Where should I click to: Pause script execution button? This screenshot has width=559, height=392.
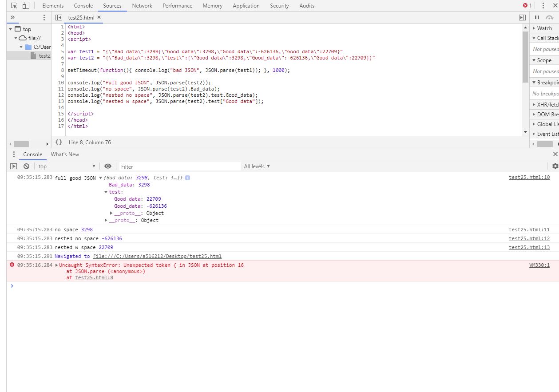[537, 17]
